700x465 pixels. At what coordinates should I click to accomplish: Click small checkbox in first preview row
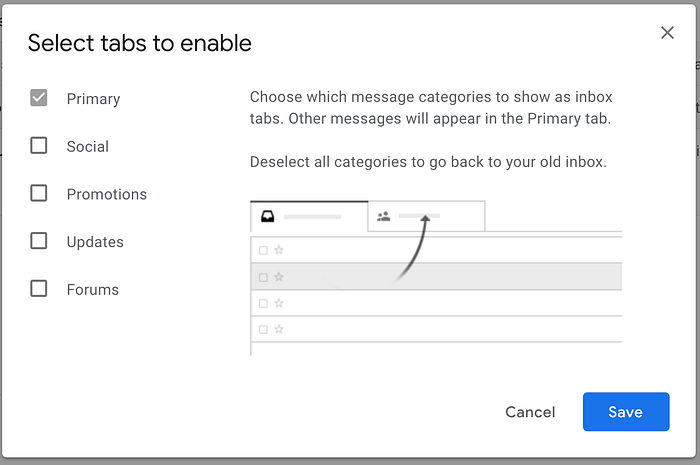click(x=263, y=250)
